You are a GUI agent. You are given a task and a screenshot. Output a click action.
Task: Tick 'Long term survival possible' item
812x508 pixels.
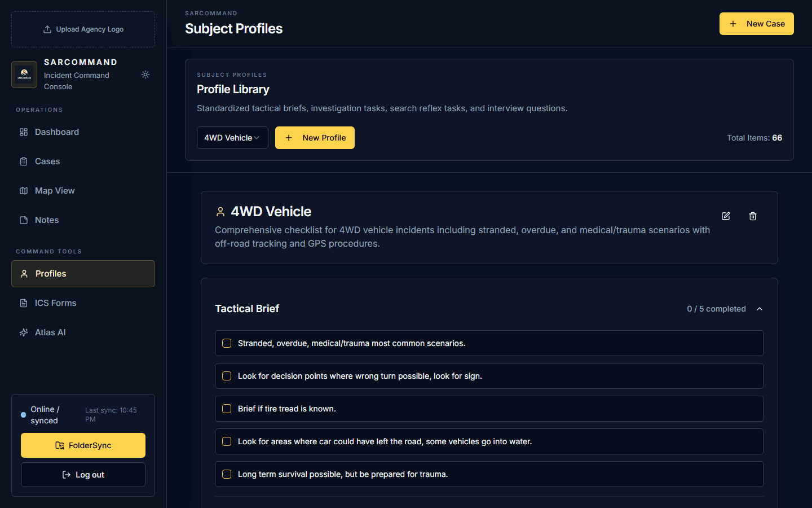pyautogui.click(x=227, y=474)
